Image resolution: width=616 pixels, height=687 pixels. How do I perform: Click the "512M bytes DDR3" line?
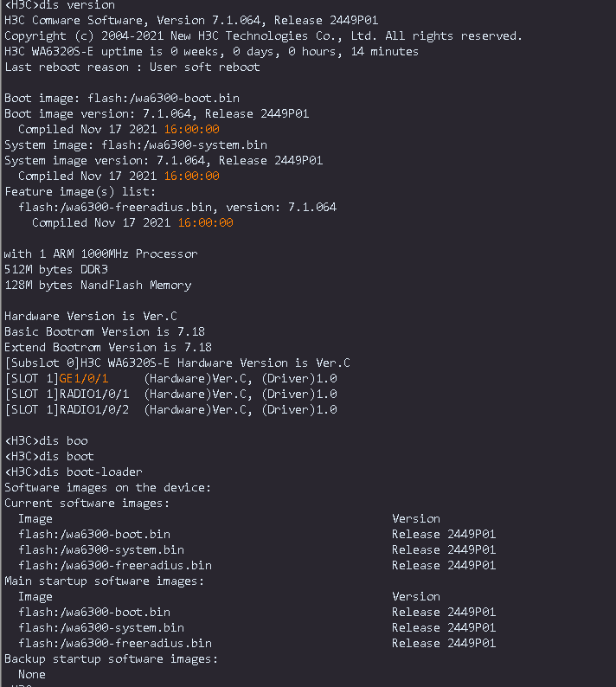pyautogui.click(x=56, y=270)
